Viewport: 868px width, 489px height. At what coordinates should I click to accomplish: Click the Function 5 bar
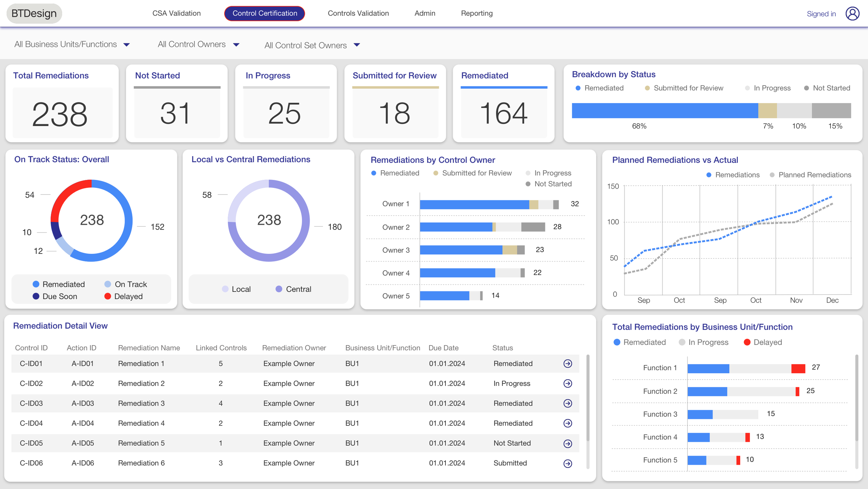tap(714, 460)
